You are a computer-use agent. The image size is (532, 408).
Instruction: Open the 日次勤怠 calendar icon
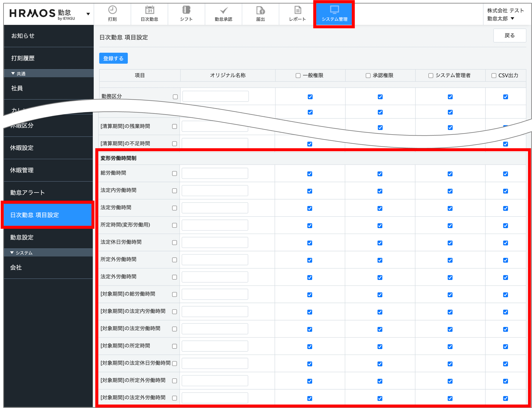tap(149, 10)
